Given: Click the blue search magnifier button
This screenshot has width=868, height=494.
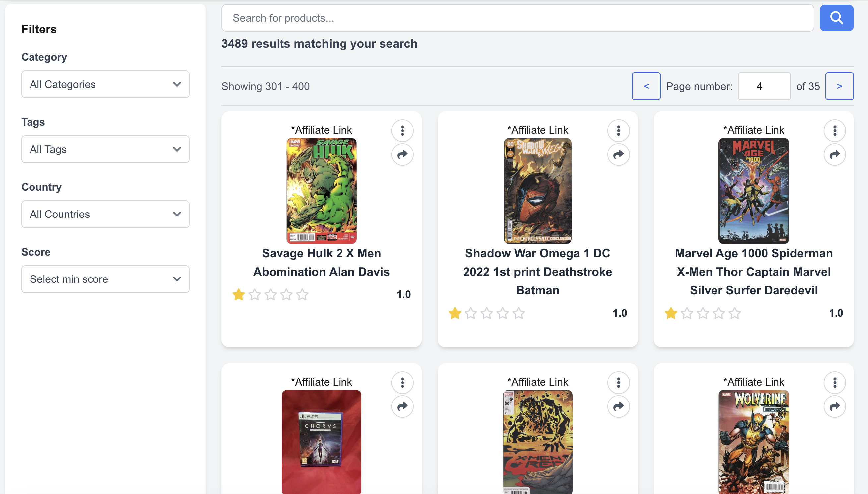Looking at the screenshot, I should pyautogui.click(x=836, y=18).
